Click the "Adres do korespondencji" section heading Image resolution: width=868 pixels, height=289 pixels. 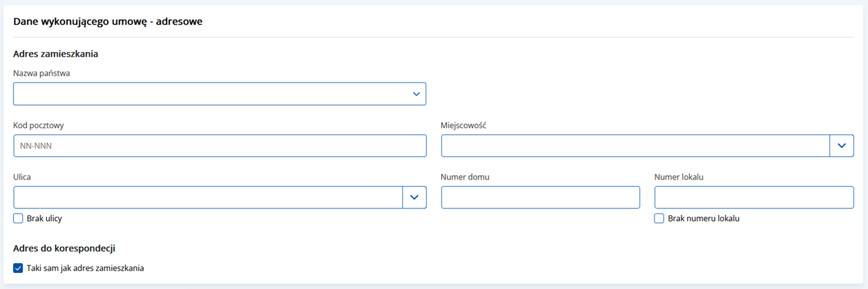pos(64,249)
